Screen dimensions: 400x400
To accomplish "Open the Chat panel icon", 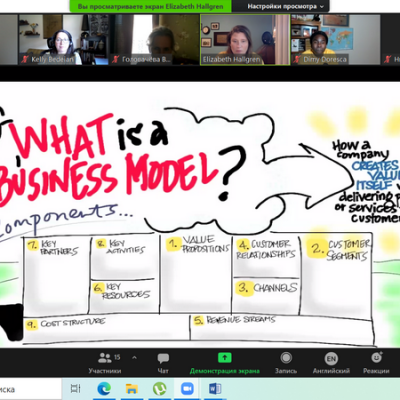I will click(163, 358).
